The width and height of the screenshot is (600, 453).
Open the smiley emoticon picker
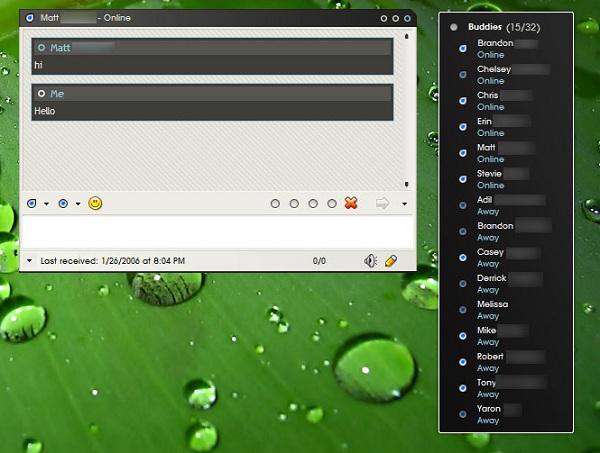(x=96, y=204)
